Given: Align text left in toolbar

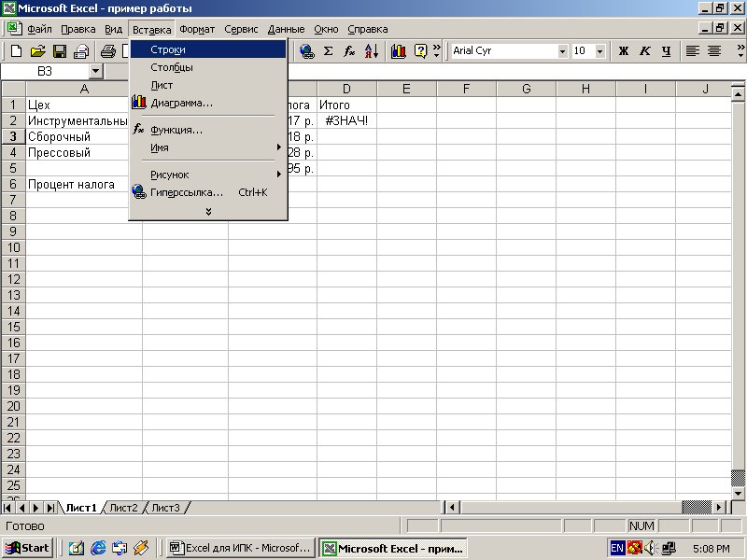Looking at the screenshot, I should click(693, 51).
